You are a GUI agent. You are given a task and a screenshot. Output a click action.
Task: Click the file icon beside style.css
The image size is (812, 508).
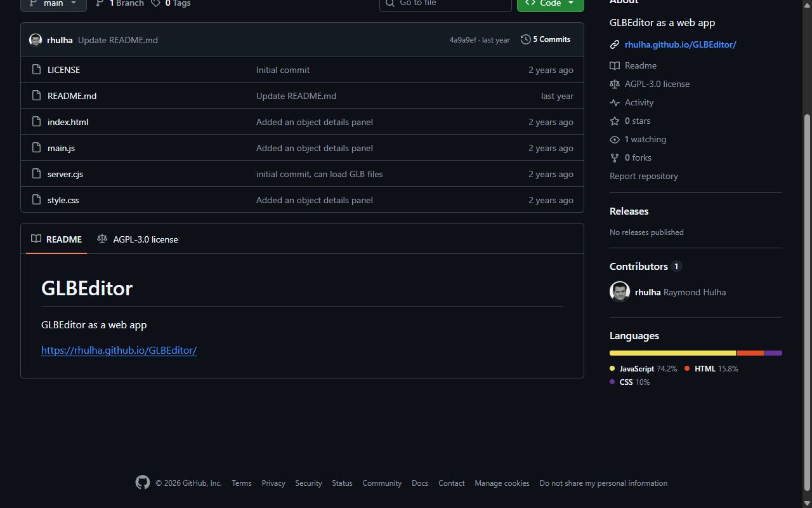(x=36, y=200)
